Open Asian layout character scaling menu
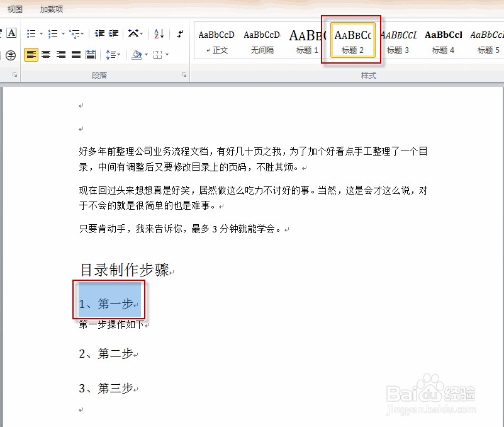This screenshot has height=427, width=504. point(135,33)
